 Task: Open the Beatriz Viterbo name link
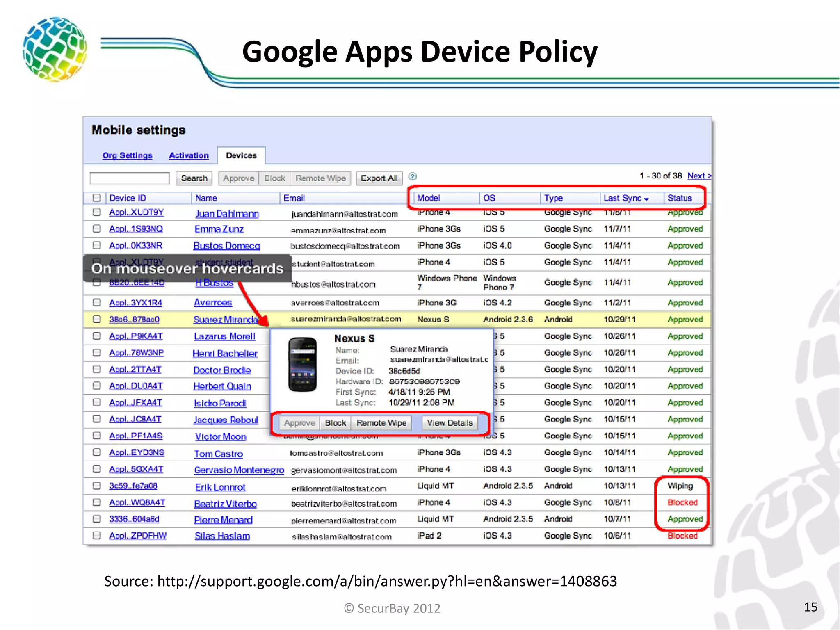[x=225, y=504]
